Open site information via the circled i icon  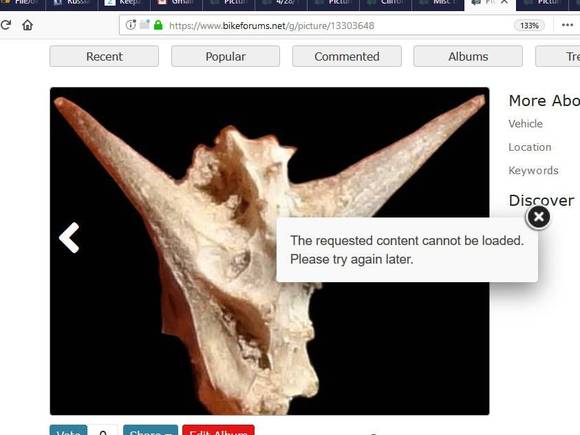[x=131, y=25]
